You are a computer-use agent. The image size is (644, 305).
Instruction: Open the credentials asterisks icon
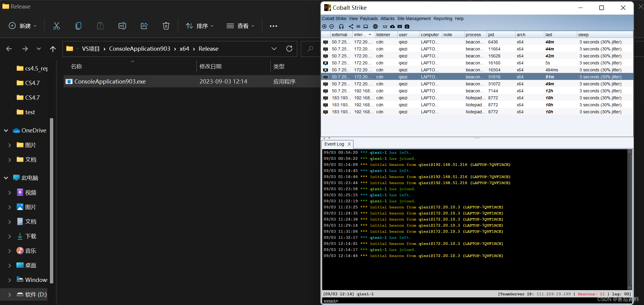385,26
